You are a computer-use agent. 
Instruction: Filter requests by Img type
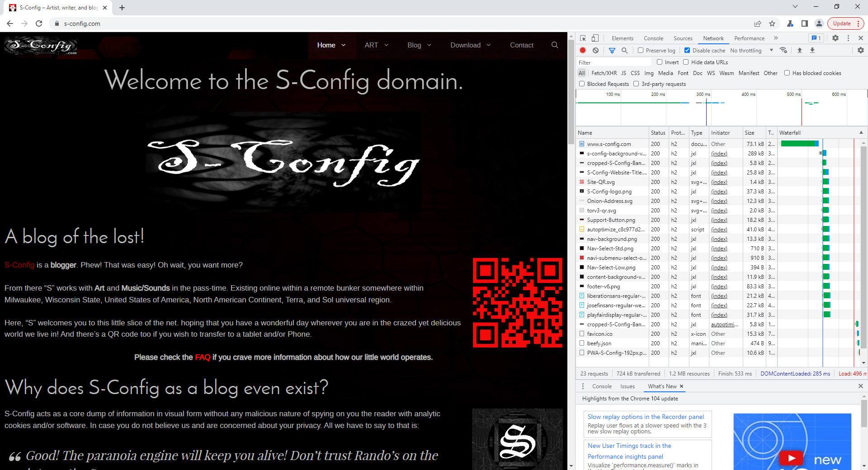[649, 73]
